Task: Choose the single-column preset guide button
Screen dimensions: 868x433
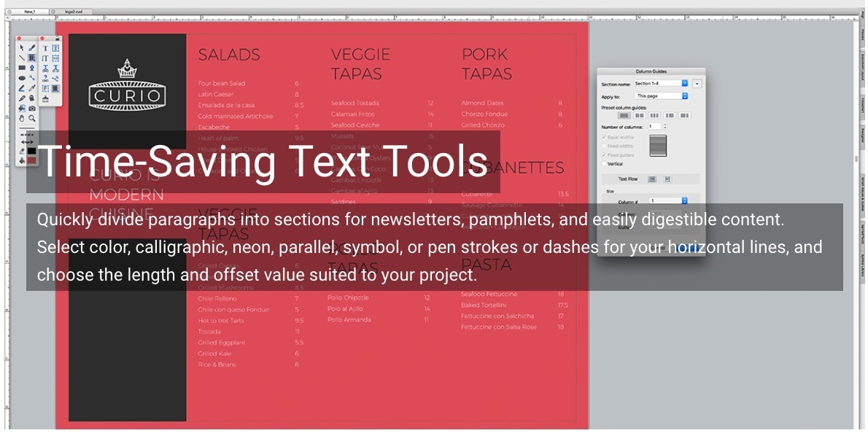Action: (x=624, y=115)
